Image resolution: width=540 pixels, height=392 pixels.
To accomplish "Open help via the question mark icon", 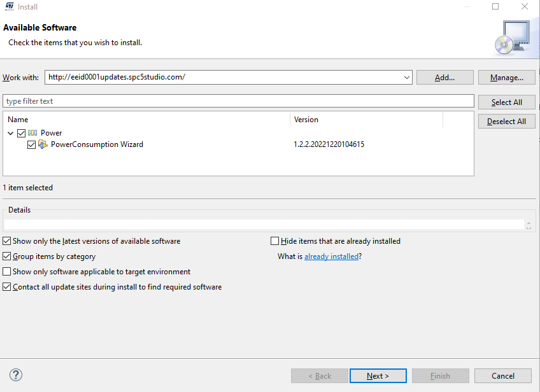I will pyautogui.click(x=16, y=375).
